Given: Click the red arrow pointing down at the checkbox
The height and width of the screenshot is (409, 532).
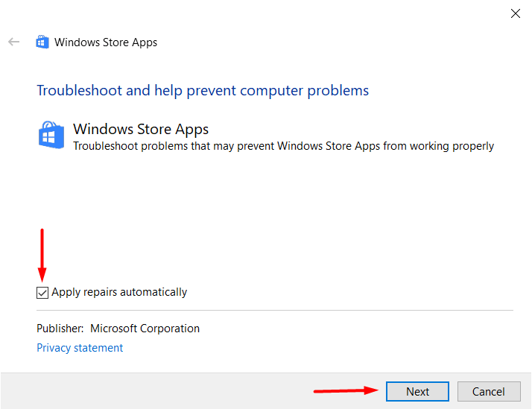Looking at the screenshot, I should point(42,255).
